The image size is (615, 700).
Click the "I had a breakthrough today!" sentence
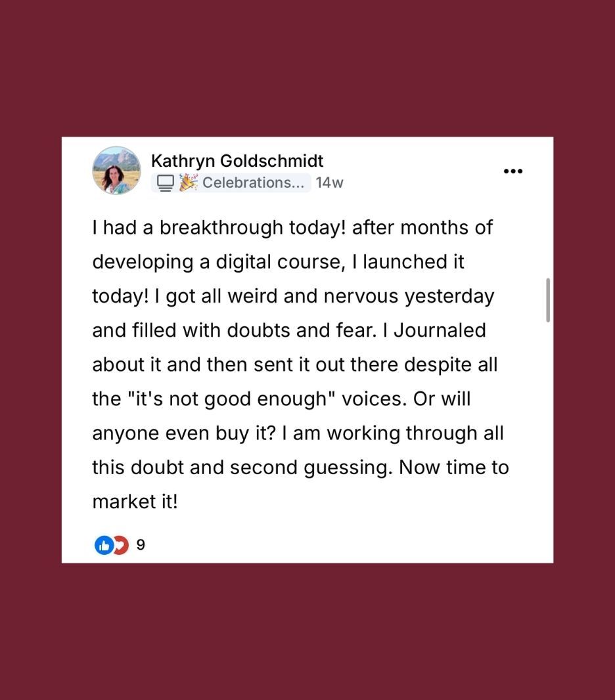coord(219,228)
